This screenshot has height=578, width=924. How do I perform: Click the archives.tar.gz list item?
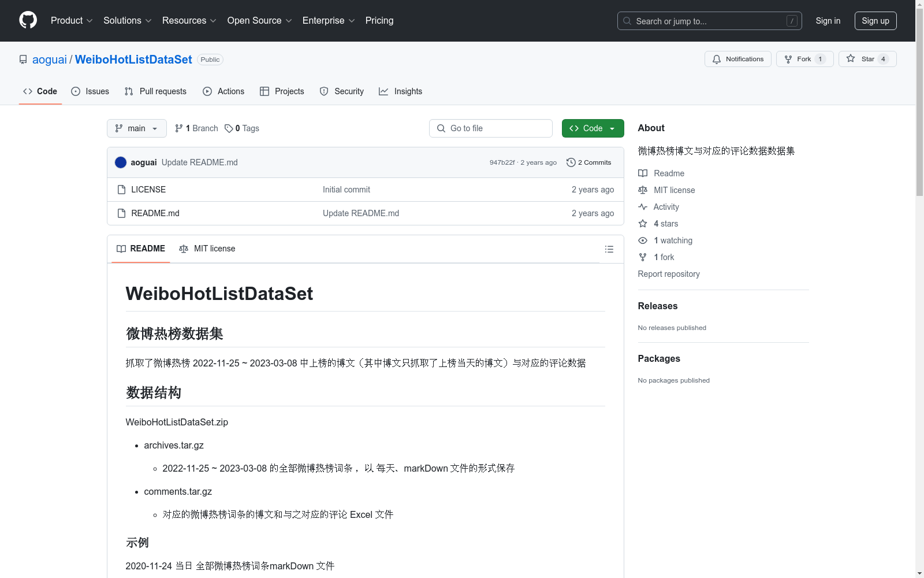[174, 446]
